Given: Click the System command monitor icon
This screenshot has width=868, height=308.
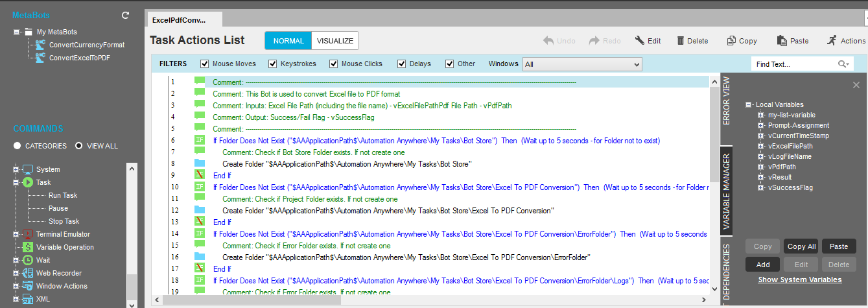Looking at the screenshot, I should tap(28, 169).
